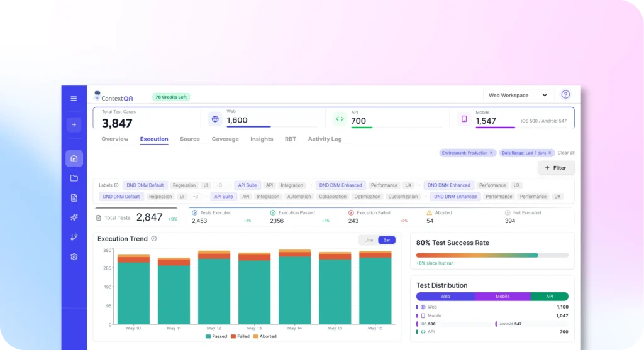Click Clear all filters link
The image size is (644, 350).
[566, 153]
